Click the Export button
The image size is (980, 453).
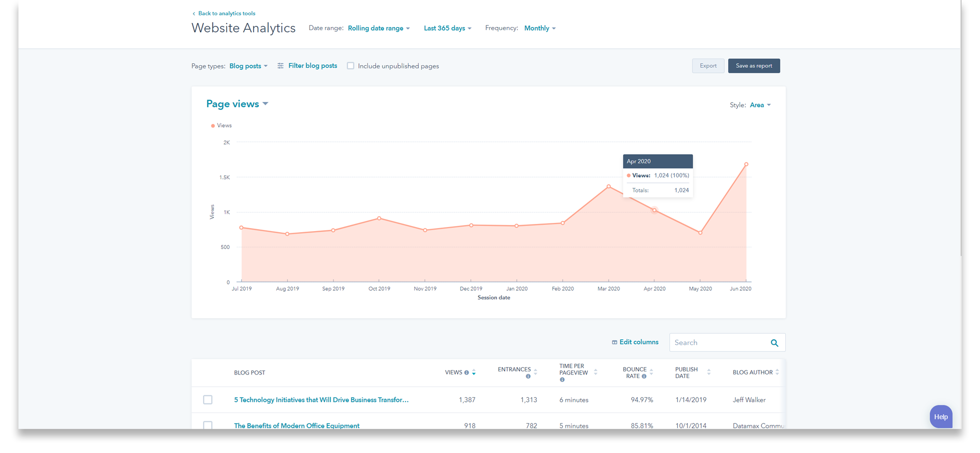[708, 66]
